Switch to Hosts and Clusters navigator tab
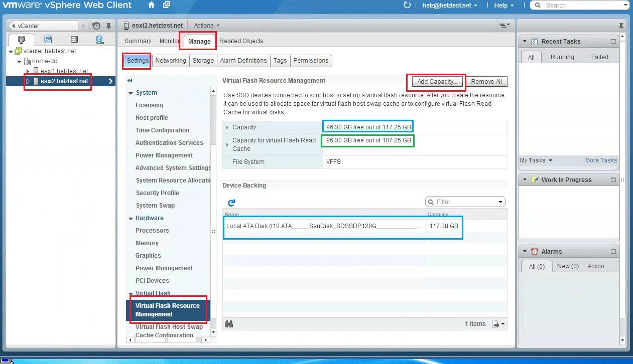Image resolution: width=633 pixels, height=364 pixels. coord(21,40)
